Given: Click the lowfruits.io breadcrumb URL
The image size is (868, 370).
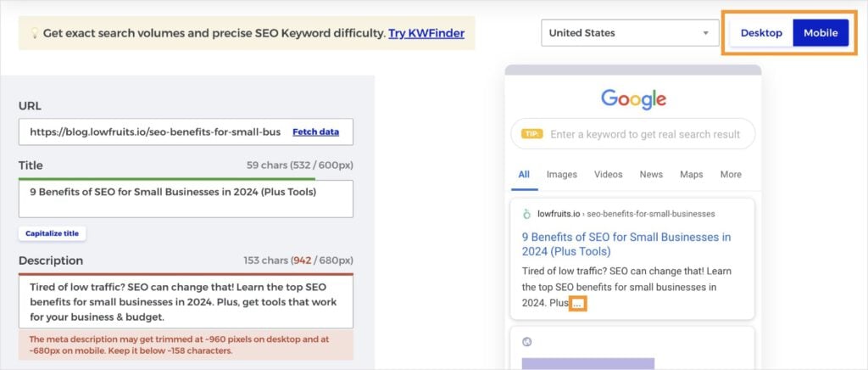Looking at the screenshot, I should (626, 214).
